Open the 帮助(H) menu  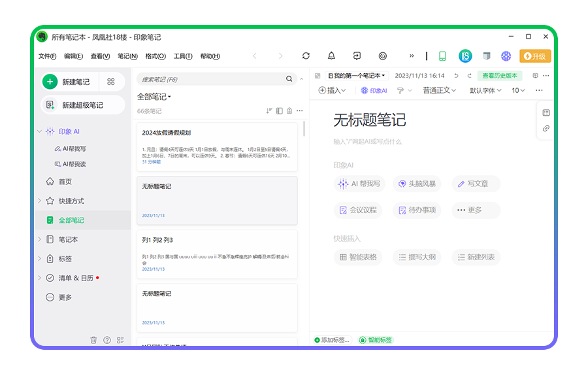click(x=210, y=56)
